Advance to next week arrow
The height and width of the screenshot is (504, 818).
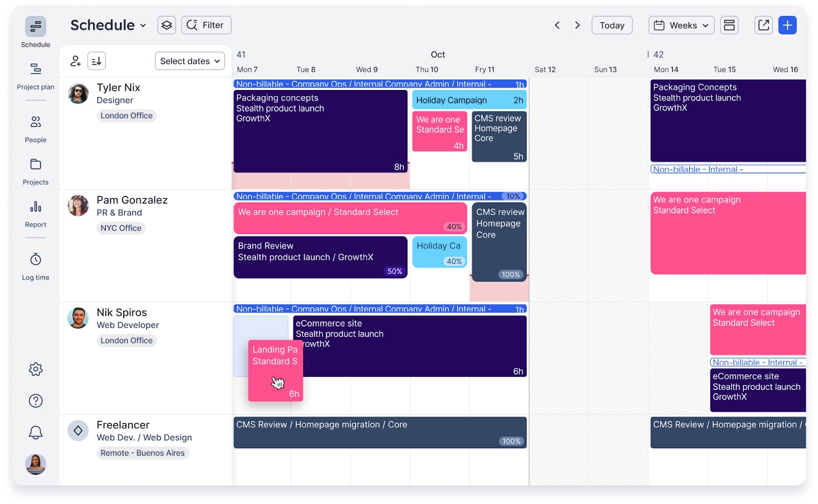coord(577,25)
